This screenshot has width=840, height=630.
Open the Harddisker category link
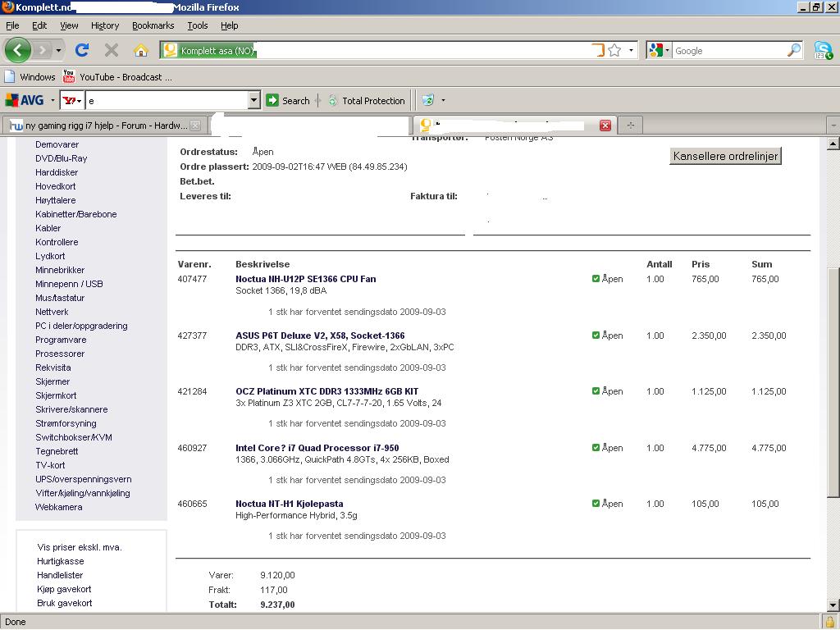pyautogui.click(x=57, y=172)
